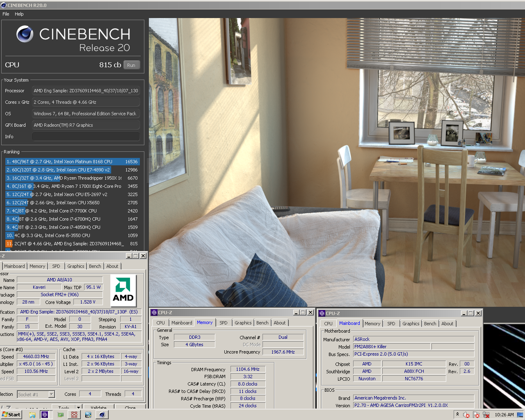Open Action Center flag in tray

click(476, 415)
